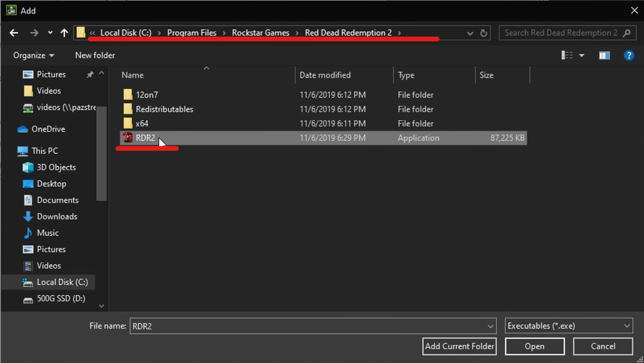This screenshot has height=363, width=644.
Task: Open Desktop in the navigation pane
Action: coord(51,184)
